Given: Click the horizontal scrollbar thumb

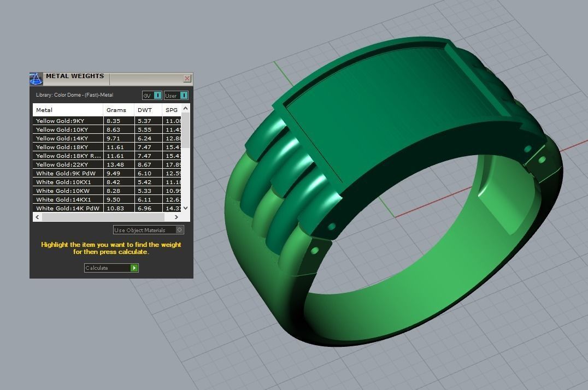Looking at the screenshot, I should point(103,217).
